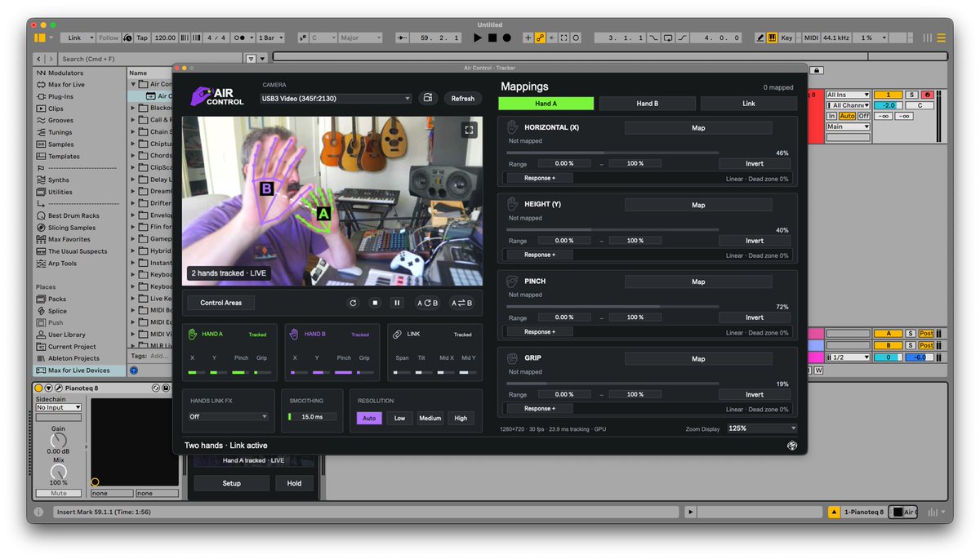Switch to Hand A mappings tab
This screenshot has width=980, height=559.
(x=546, y=104)
